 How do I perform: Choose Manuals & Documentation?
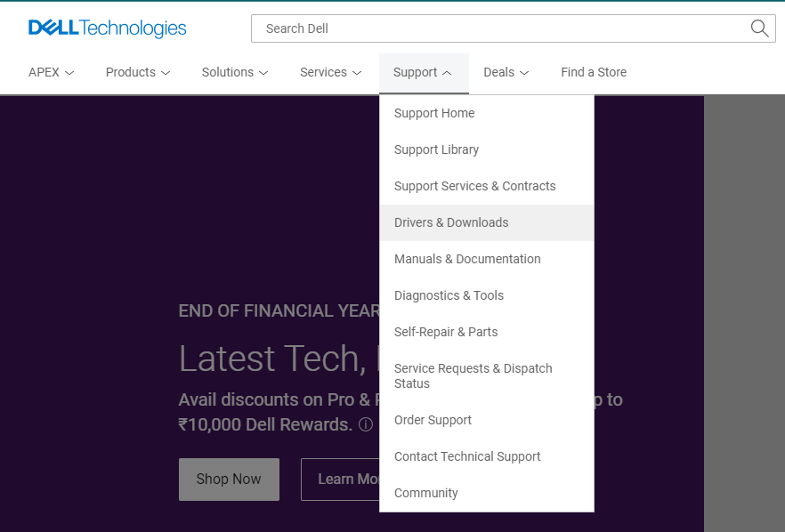(x=467, y=259)
